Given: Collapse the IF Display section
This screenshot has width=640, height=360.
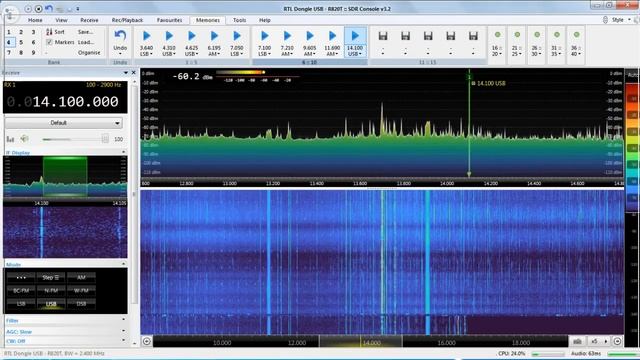Looking at the screenshot, I should point(124,152).
